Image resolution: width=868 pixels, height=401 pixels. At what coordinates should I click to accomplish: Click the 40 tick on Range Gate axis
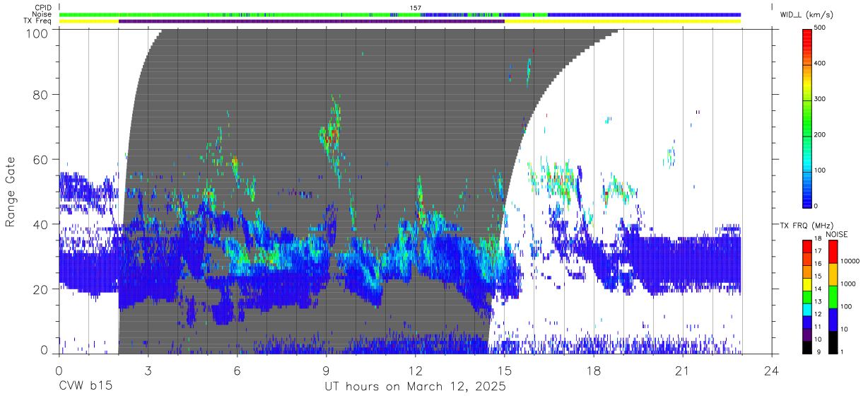(41, 224)
